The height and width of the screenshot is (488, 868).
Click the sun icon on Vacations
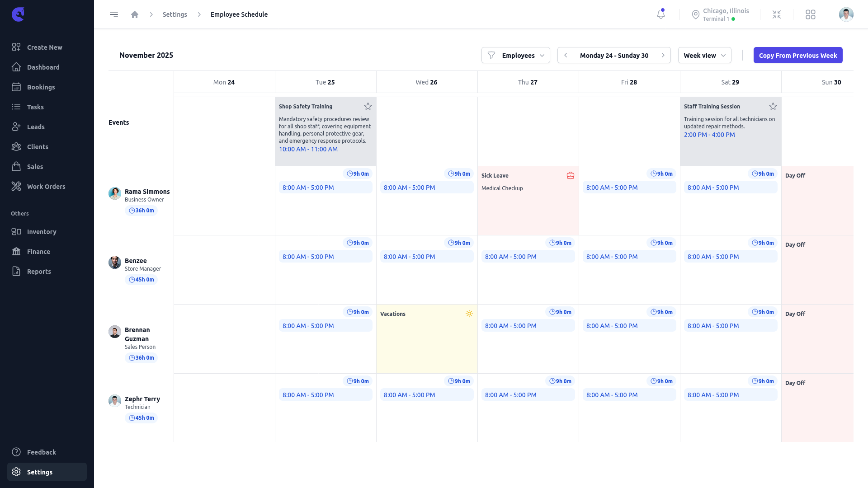(469, 314)
